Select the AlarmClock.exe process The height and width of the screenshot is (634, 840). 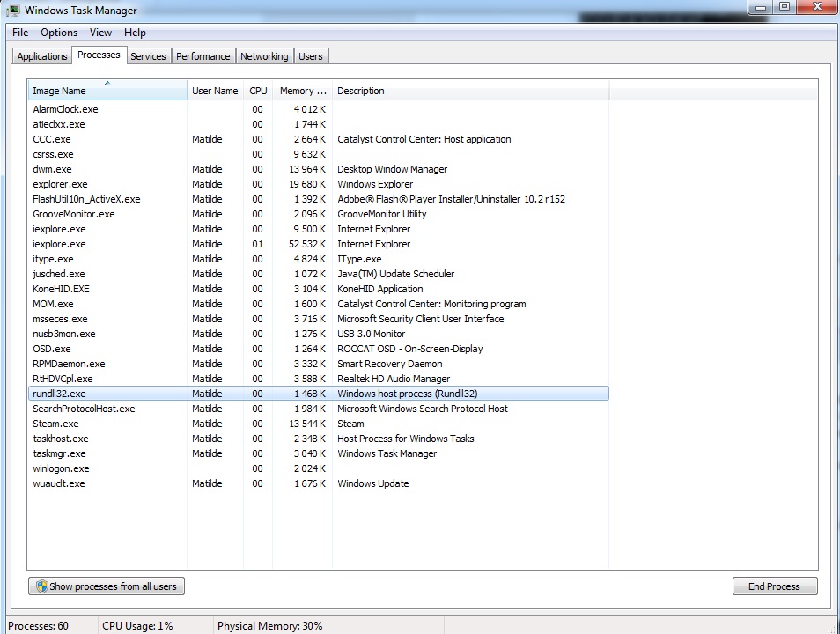[318, 109]
